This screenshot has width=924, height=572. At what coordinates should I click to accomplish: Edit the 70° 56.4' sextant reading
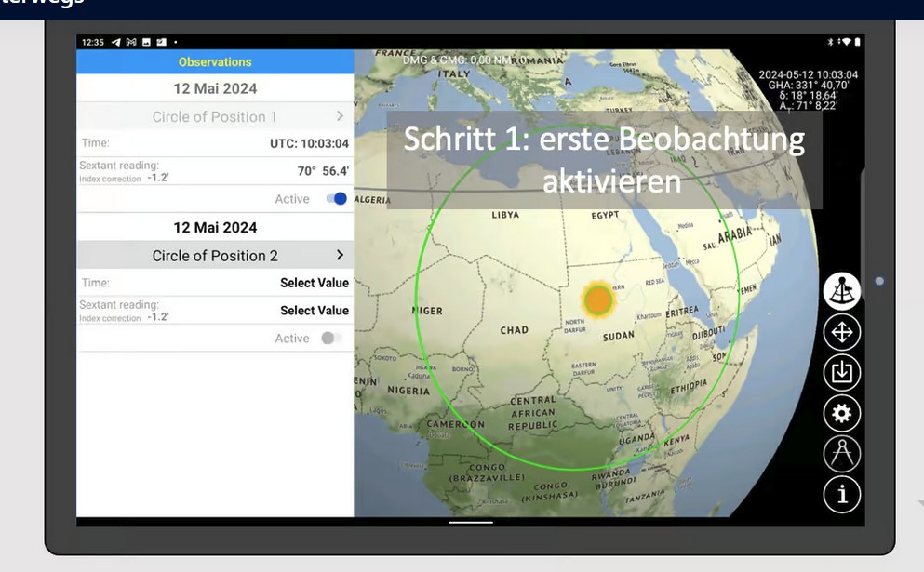(323, 171)
